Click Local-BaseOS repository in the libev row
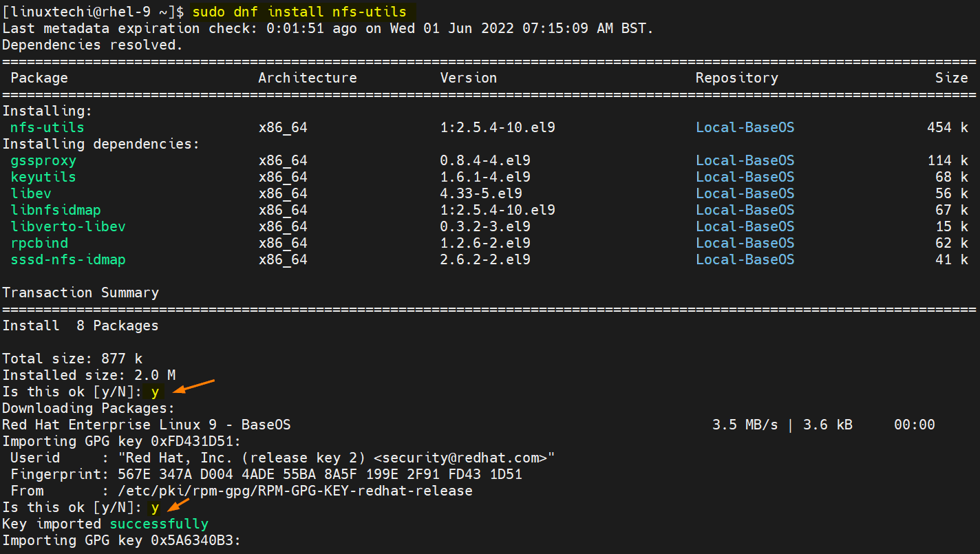Screen dimensions: 980x554 pyautogui.click(x=745, y=193)
